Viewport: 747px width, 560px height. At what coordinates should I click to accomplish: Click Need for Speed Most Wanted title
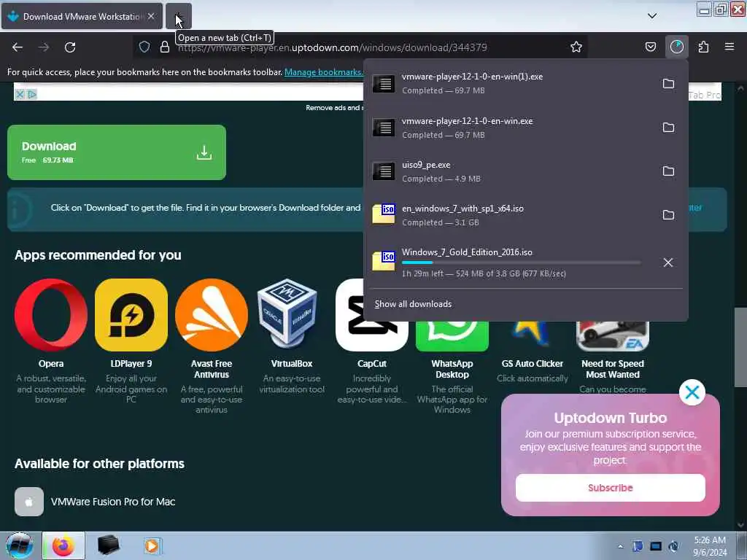coord(613,369)
